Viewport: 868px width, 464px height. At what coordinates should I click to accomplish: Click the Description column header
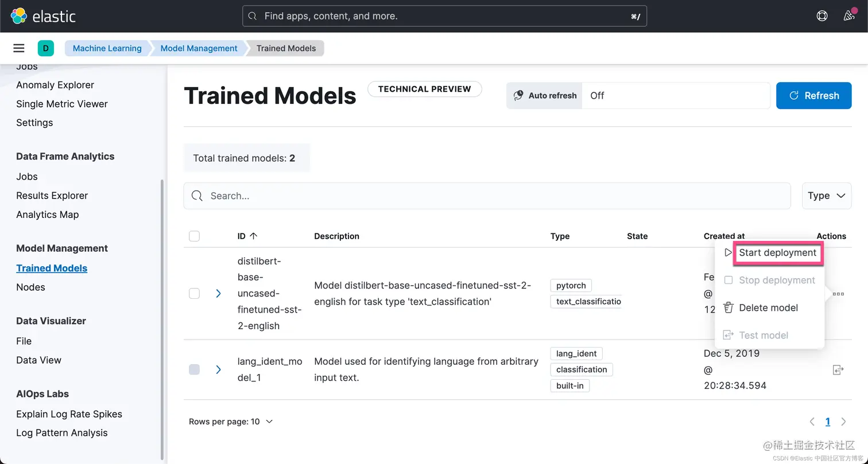[336, 236]
